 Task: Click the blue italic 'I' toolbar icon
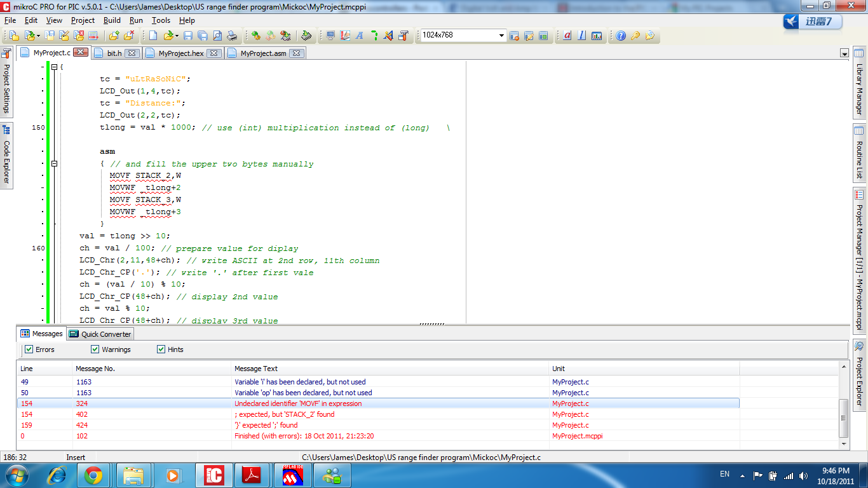(581, 36)
